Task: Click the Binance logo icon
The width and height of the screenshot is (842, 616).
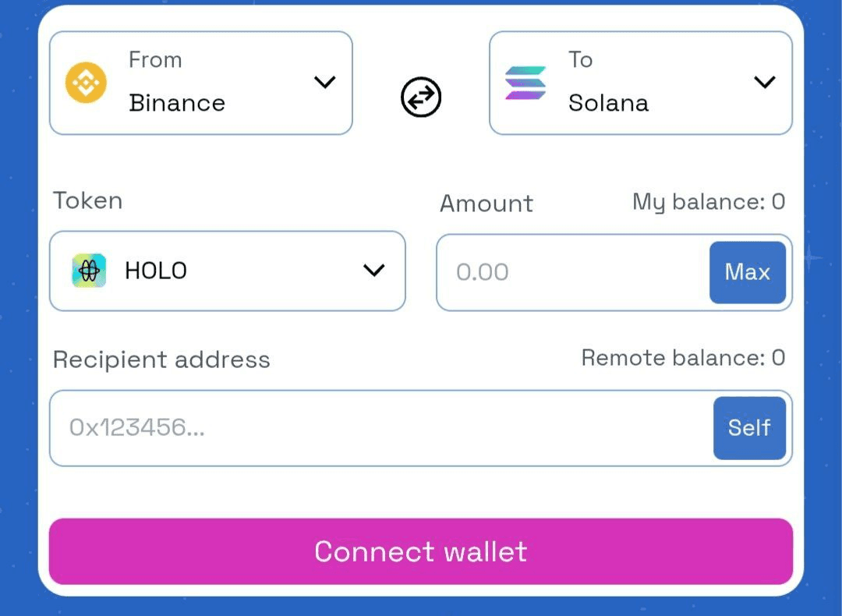Action: [x=86, y=83]
